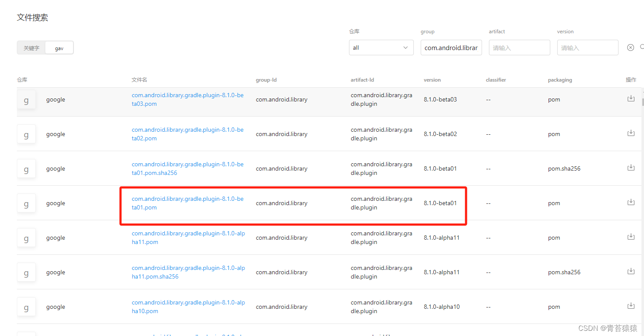Open the highlighted 8.1.0-beta01.pom file link
This screenshot has height=336, width=644.
click(188, 203)
